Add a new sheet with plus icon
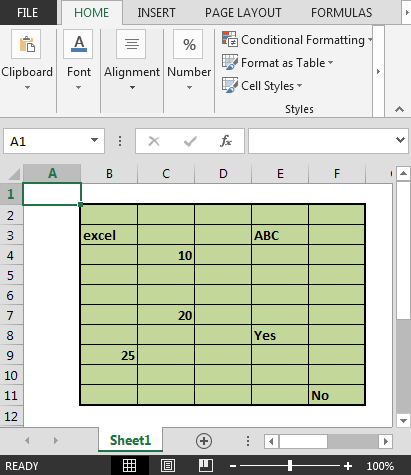The width and height of the screenshot is (411, 475). click(204, 441)
